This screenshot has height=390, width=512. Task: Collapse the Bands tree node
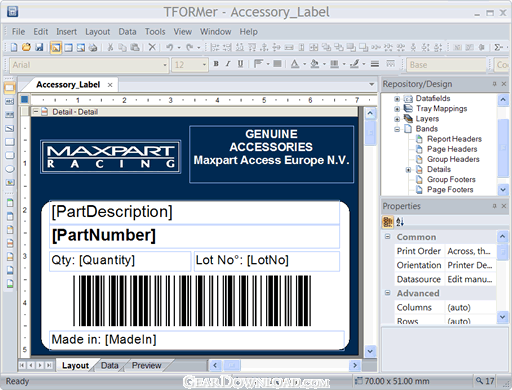(397, 129)
